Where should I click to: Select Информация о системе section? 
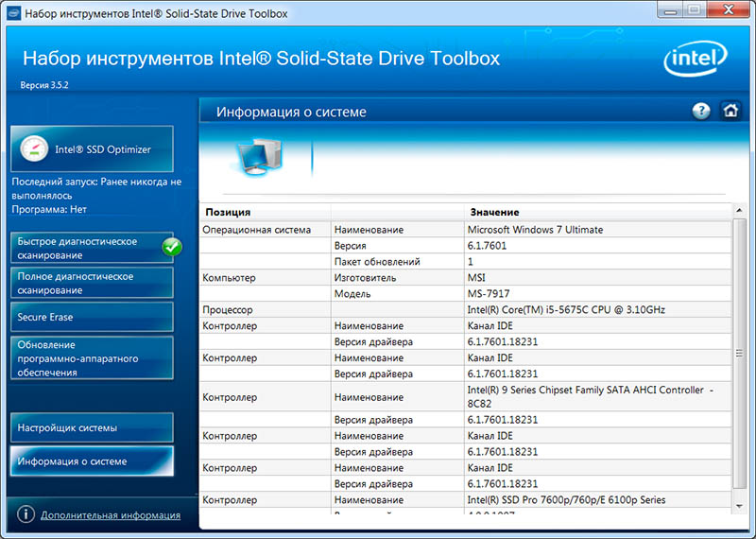(x=92, y=461)
